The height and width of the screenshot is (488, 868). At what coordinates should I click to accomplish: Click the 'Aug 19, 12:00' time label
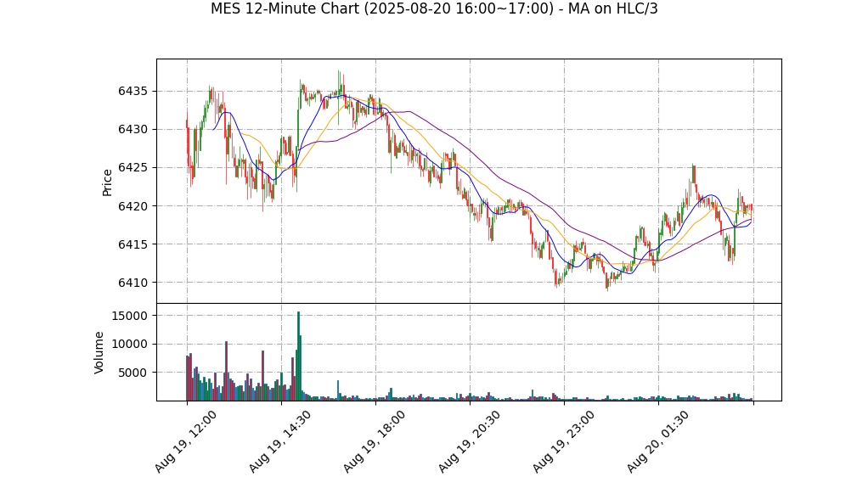click(185, 441)
